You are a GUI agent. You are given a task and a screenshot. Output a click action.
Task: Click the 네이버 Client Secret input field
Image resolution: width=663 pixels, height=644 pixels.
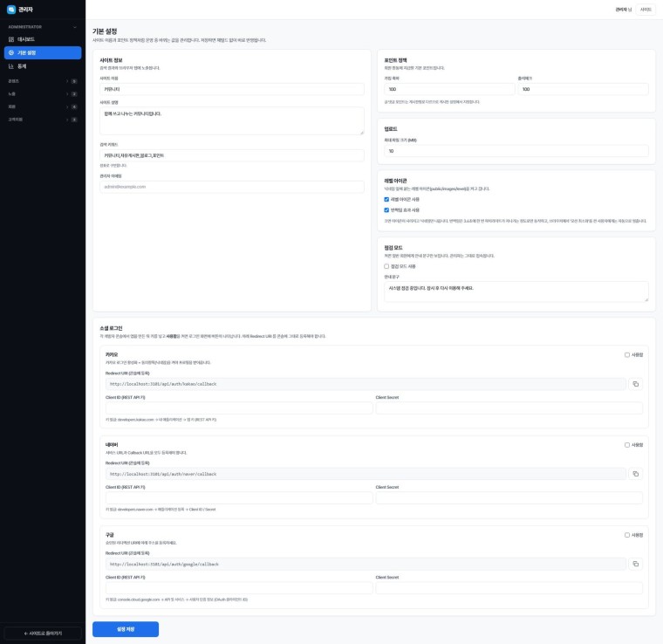pyautogui.click(x=509, y=497)
